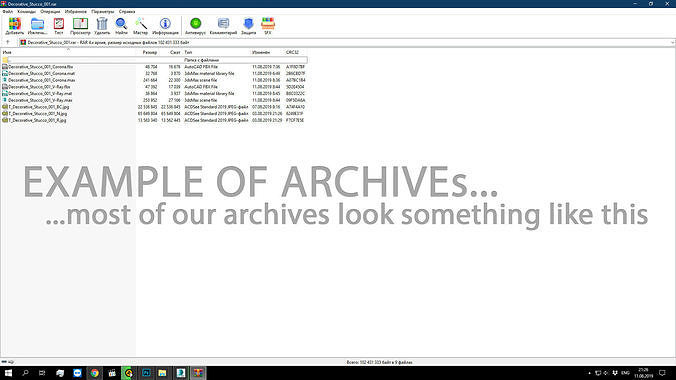The height and width of the screenshot is (380, 676).
Task: Run the Тест archive test tool
Action: (x=59, y=26)
